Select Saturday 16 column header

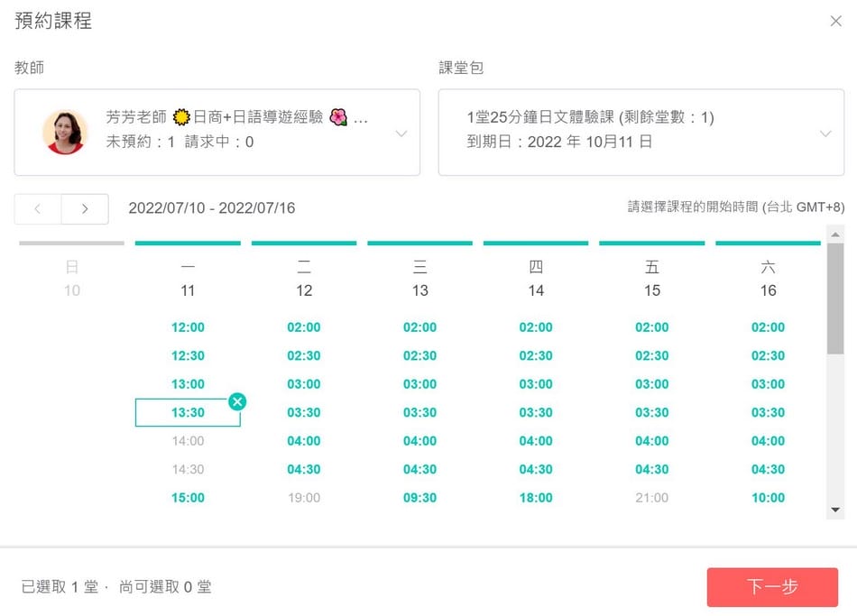tap(768, 278)
